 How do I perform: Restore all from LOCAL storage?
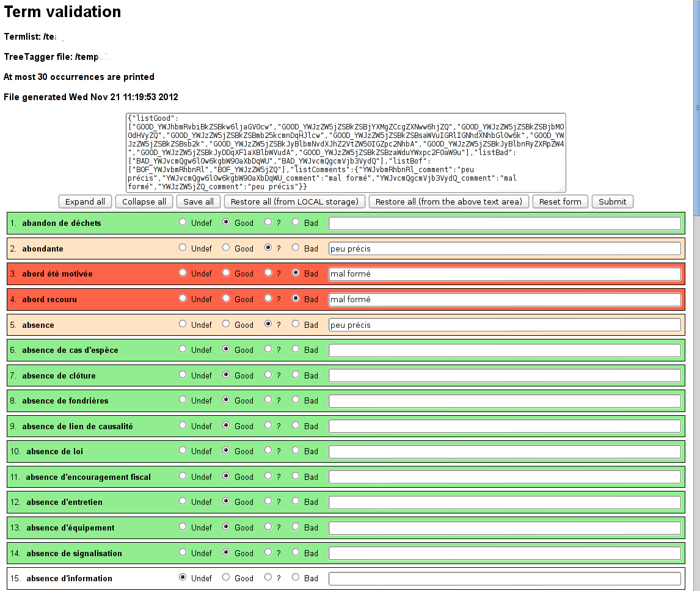294,201
